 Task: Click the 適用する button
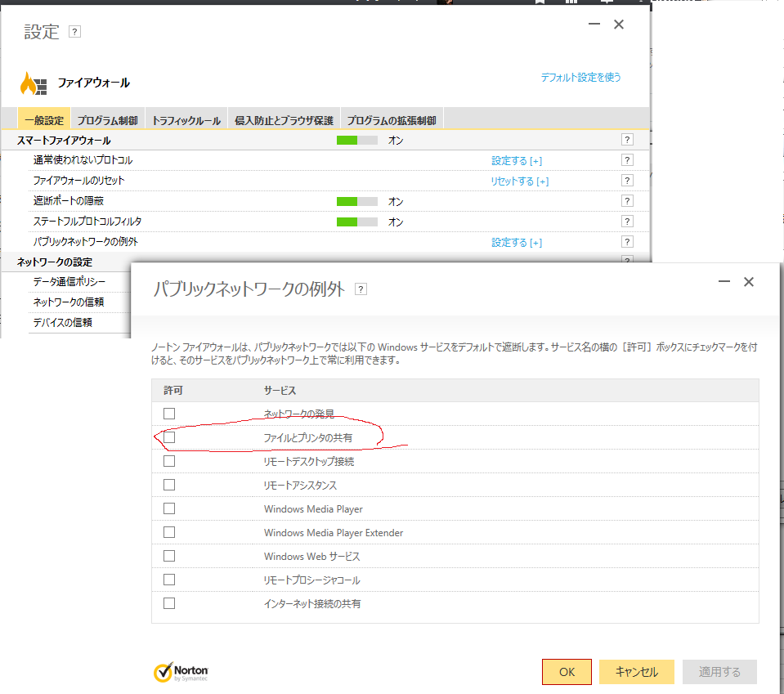(x=719, y=671)
